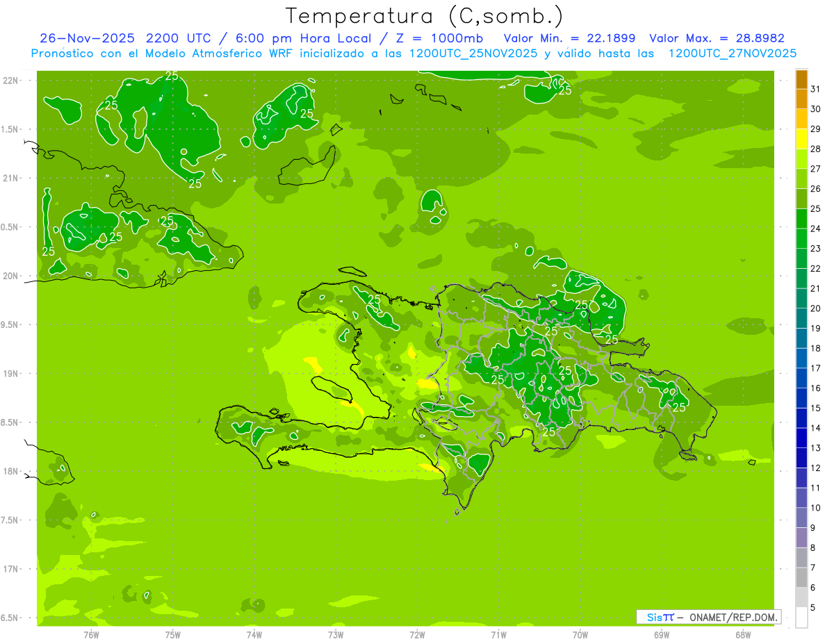Click the "71W" longitude axis label
The width and height of the screenshot is (834, 644).
click(498, 634)
